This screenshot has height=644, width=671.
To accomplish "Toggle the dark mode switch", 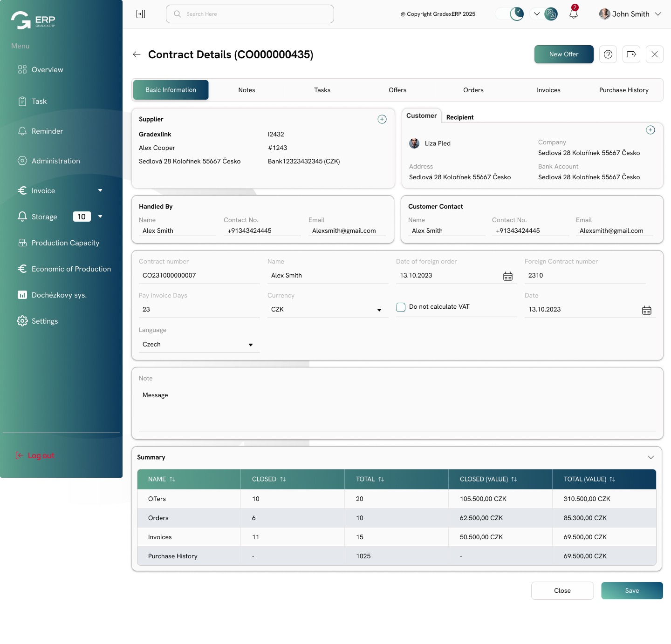I will point(509,14).
